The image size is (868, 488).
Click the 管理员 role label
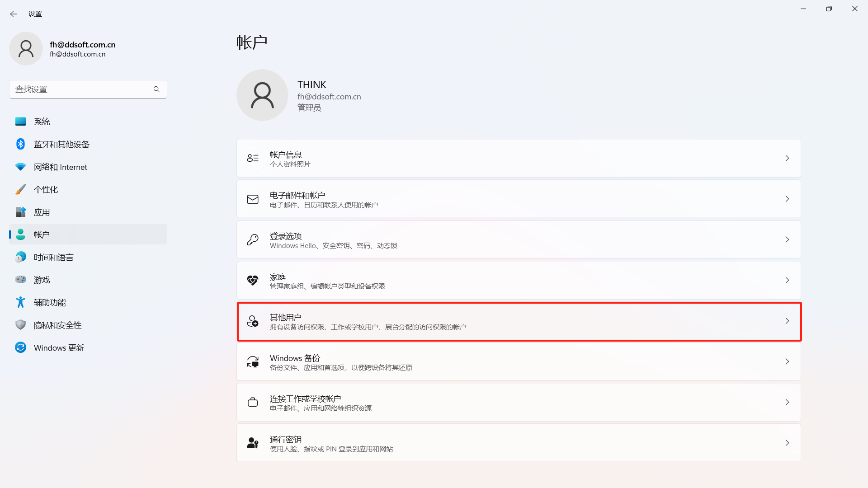point(309,108)
